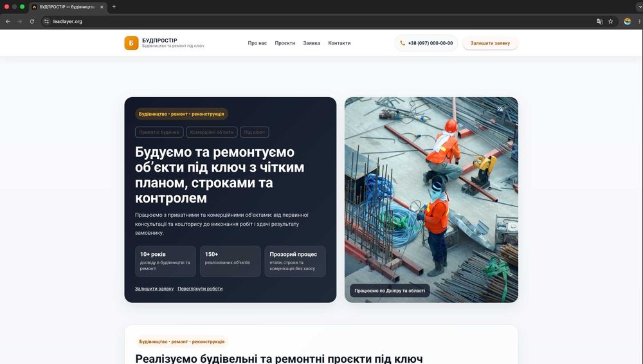
Task: Click the Під ключ tag
Action: pyautogui.click(x=254, y=132)
